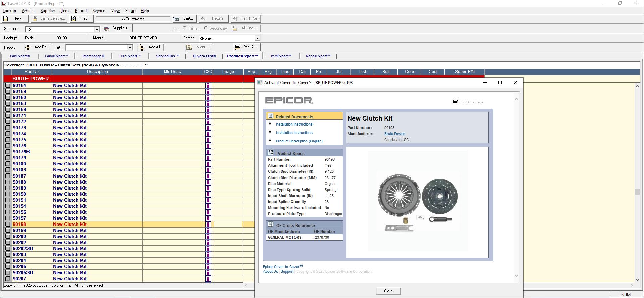Click the About Us link
This screenshot has height=298, width=644.
click(x=270, y=272)
